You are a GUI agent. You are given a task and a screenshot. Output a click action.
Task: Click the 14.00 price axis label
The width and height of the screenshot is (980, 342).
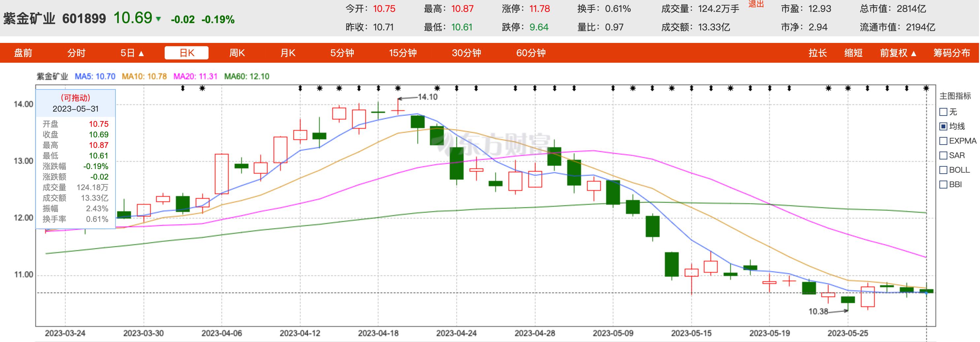(23, 104)
